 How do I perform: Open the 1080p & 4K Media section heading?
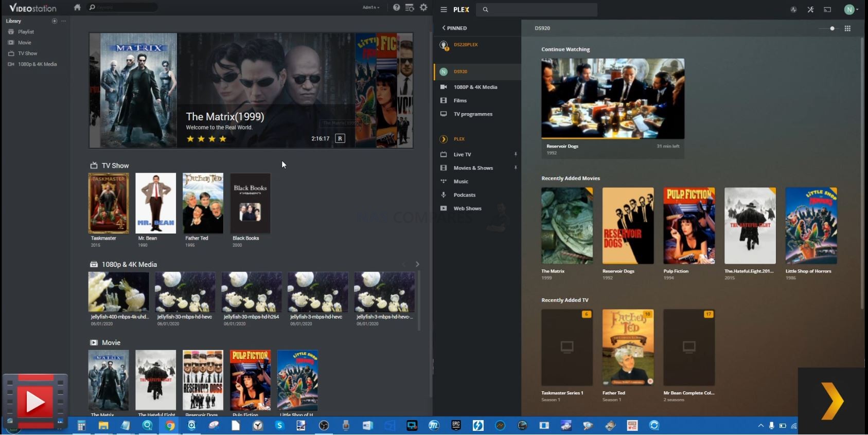tap(129, 264)
